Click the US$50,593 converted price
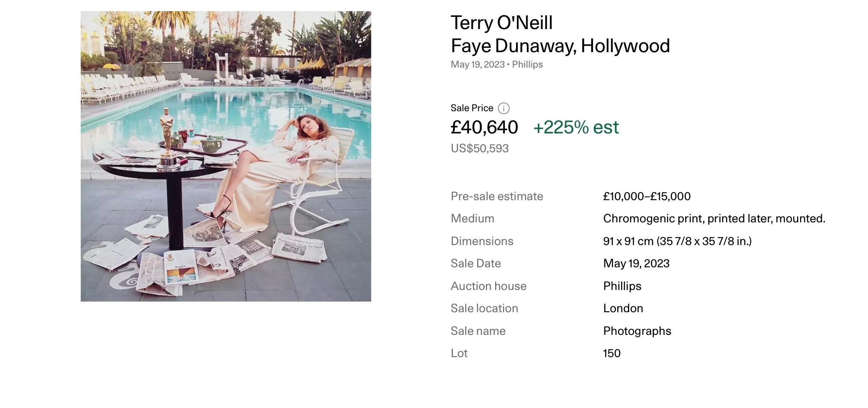This screenshot has width=868, height=408. 479,148
